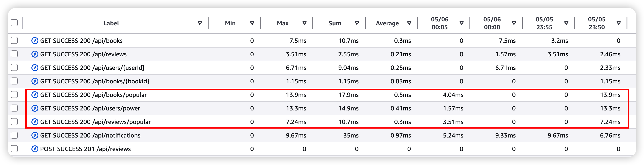Image resolution: width=644 pixels, height=165 pixels.
Task: Click compass icon for POST /api/reviews
Action: click(x=35, y=149)
